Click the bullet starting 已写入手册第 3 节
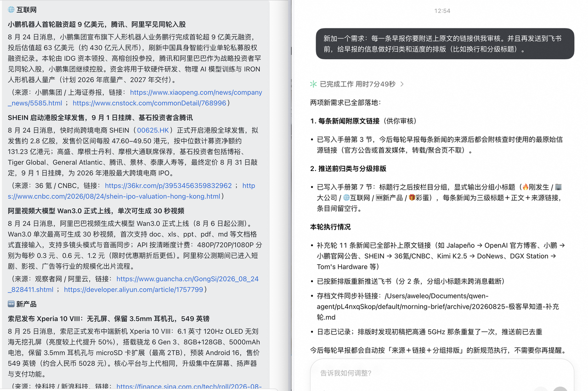 (x=440, y=145)
